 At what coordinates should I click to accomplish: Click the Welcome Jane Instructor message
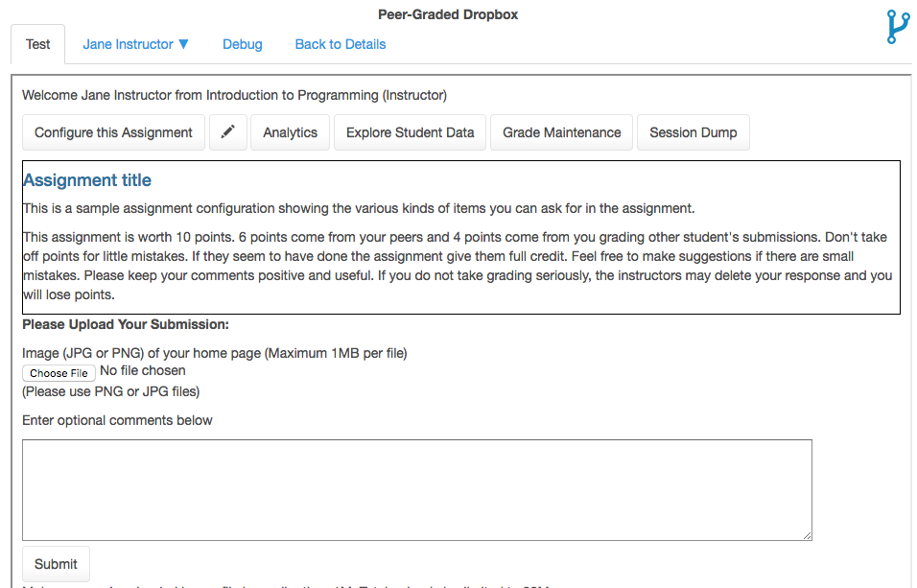click(234, 95)
